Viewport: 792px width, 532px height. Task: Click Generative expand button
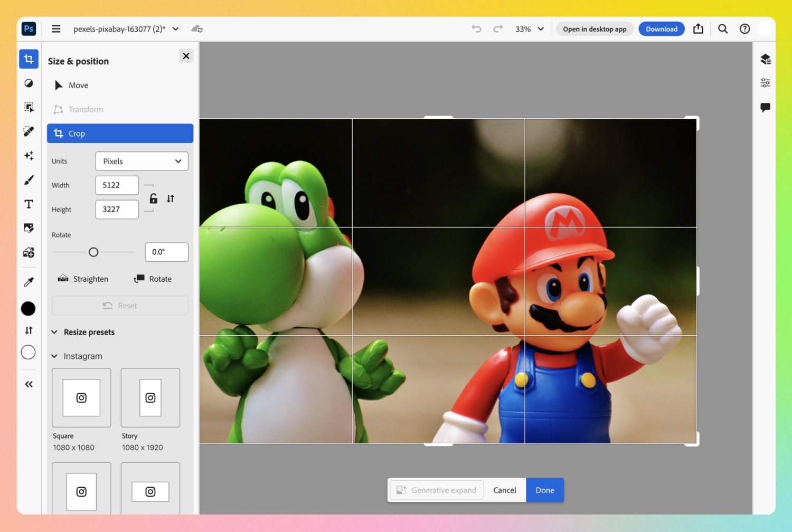[437, 490]
